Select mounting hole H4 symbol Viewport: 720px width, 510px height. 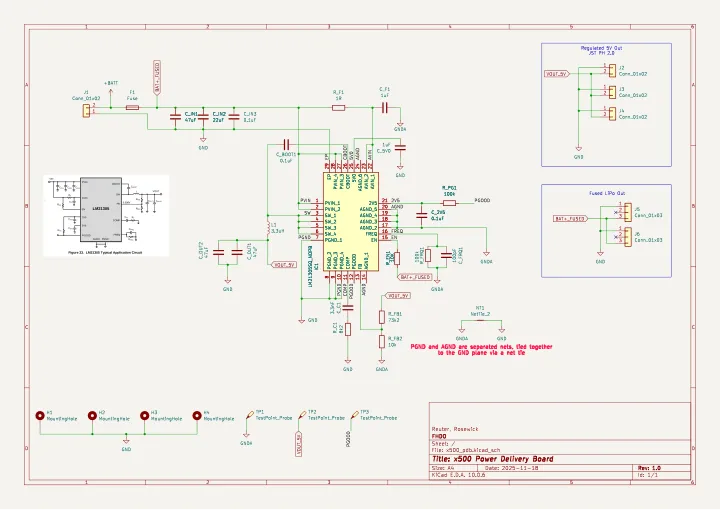click(197, 416)
